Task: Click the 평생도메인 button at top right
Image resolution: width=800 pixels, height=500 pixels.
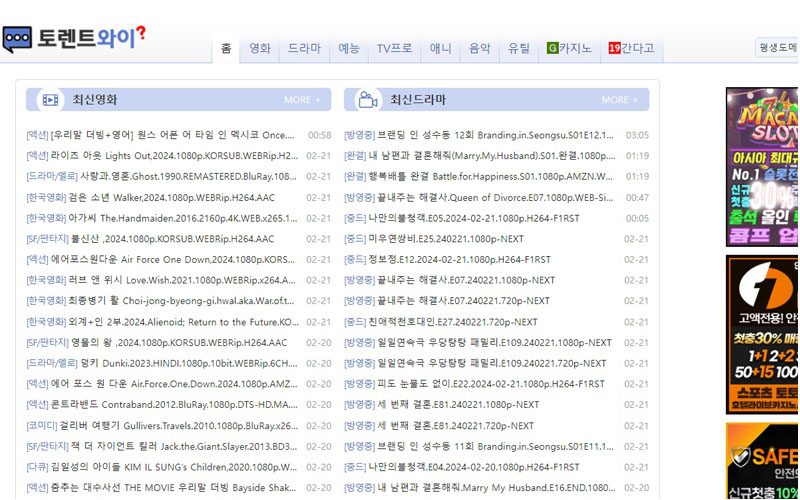Action: point(778,48)
